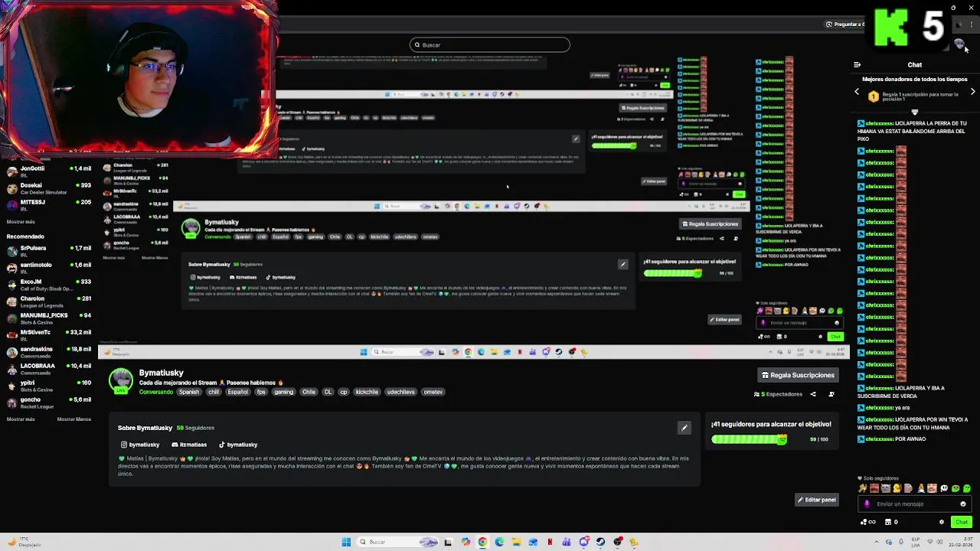This screenshot has height=551, width=980.
Task: Open Charolon League of Legends channel in left sidebar
Action: 47,302
